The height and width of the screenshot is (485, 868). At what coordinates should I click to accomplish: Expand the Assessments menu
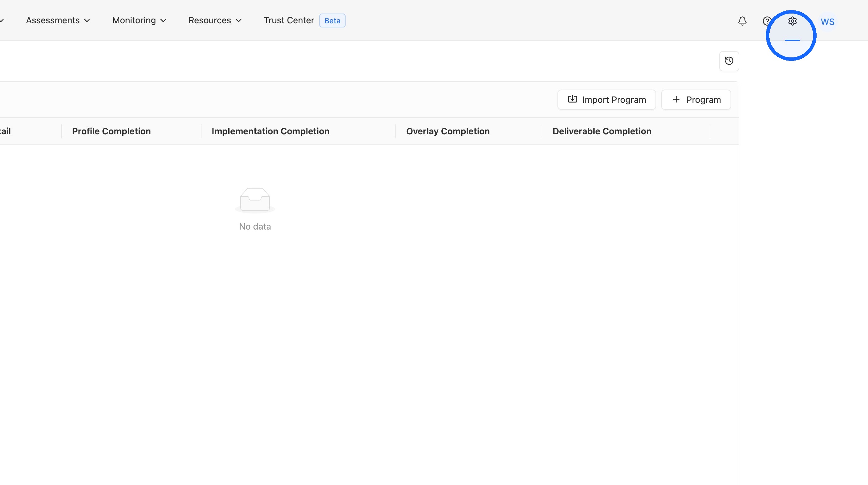pos(58,20)
